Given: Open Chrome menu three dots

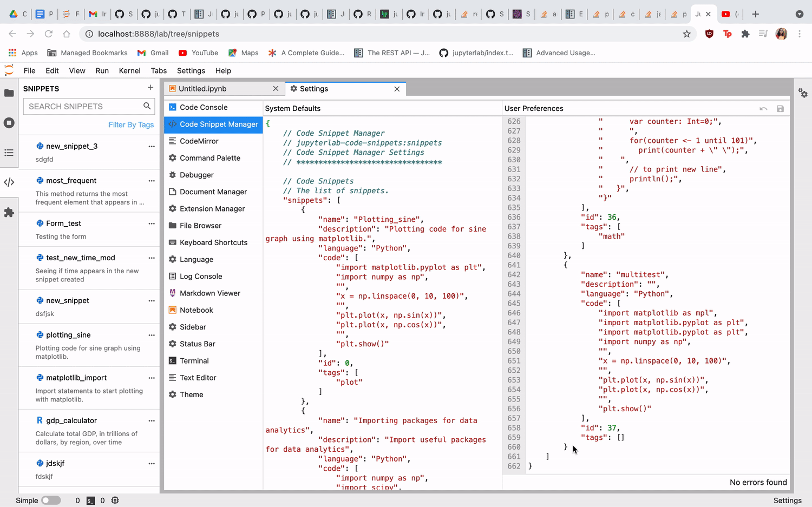Looking at the screenshot, I should click(x=800, y=34).
